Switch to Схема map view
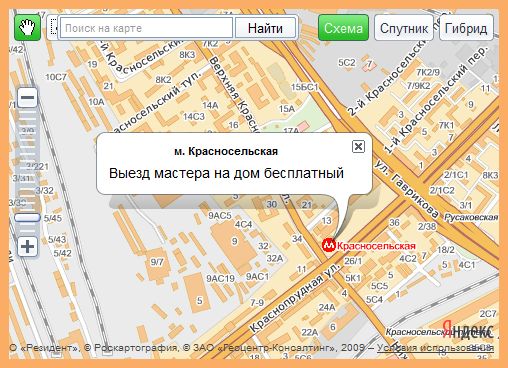This screenshot has width=508, height=368. pyautogui.click(x=343, y=28)
